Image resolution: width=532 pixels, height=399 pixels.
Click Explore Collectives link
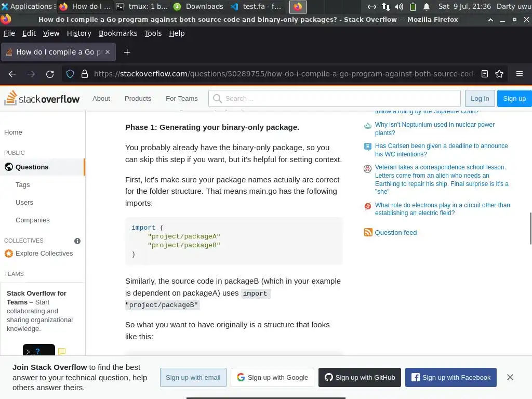[x=44, y=254]
